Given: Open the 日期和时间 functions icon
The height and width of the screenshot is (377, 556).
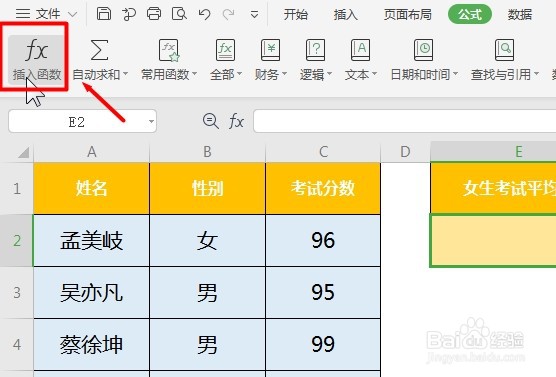Looking at the screenshot, I should [x=423, y=50].
